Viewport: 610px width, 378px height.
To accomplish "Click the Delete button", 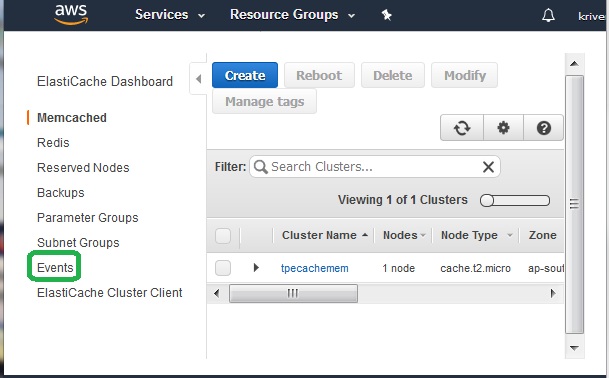I will tap(393, 75).
